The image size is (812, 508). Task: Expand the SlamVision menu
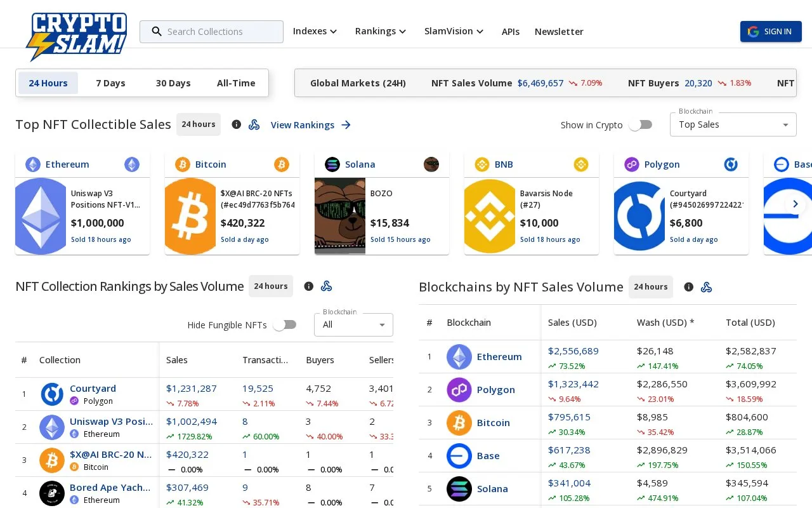point(454,31)
